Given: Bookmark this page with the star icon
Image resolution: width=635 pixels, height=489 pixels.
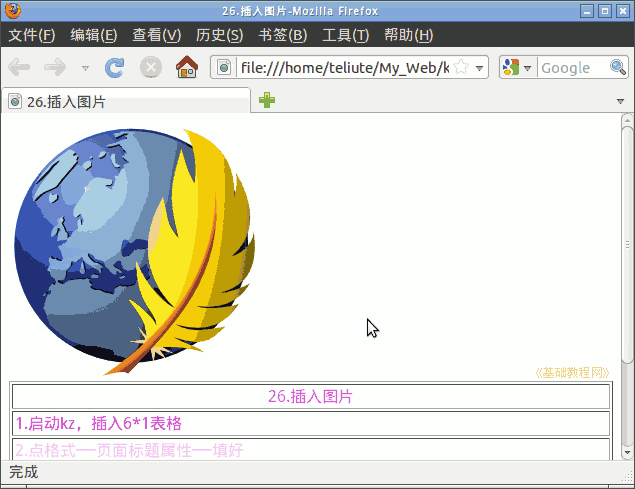Looking at the screenshot, I should coord(461,67).
